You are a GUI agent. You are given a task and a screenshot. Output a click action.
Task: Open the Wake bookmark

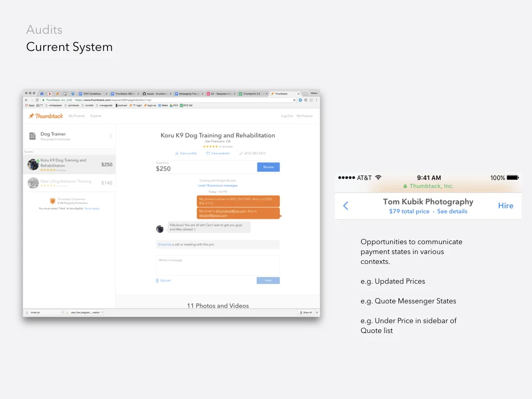click(163, 105)
